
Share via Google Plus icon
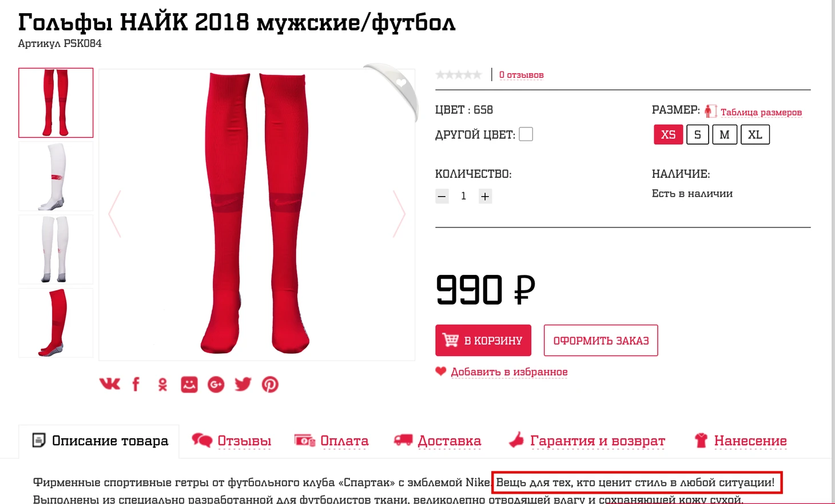click(x=216, y=385)
